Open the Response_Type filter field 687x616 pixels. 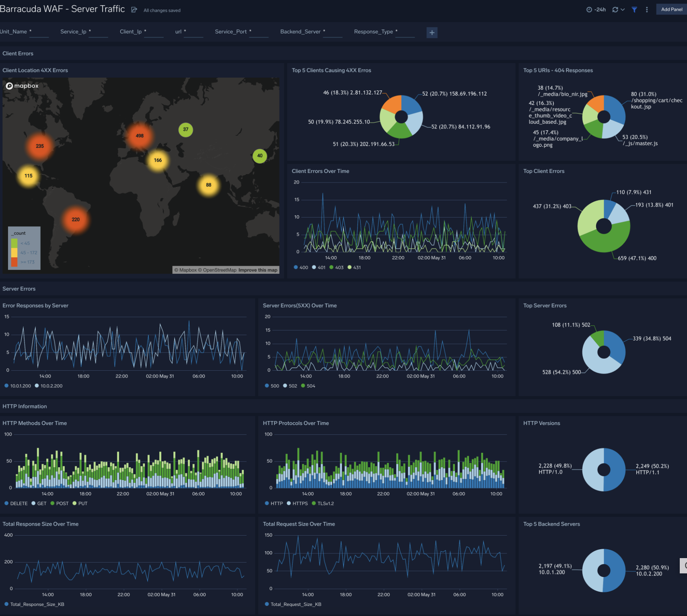pyautogui.click(x=405, y=34)
